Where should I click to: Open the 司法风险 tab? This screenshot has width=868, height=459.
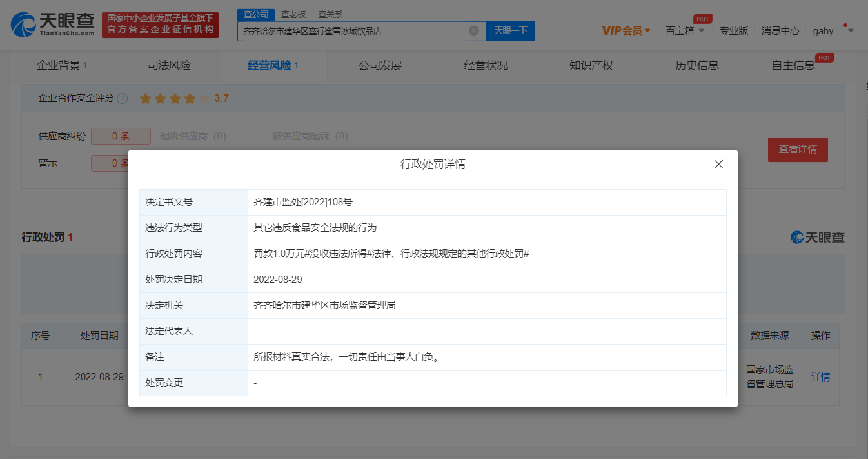[x=169, y=65]
